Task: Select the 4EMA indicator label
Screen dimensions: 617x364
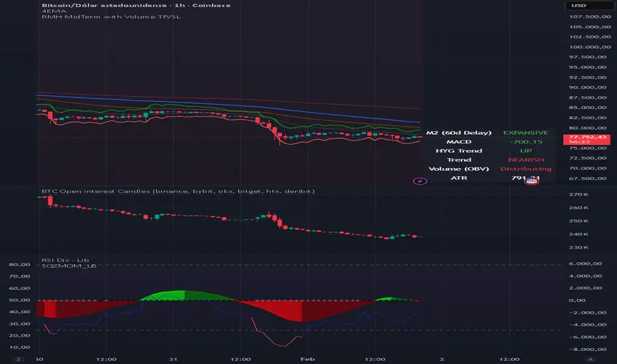Action: pyautogui.click(x=54, y=11)
